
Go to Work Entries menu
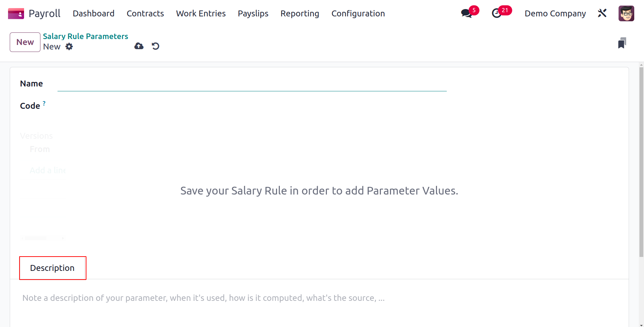(x=201, y=13)
